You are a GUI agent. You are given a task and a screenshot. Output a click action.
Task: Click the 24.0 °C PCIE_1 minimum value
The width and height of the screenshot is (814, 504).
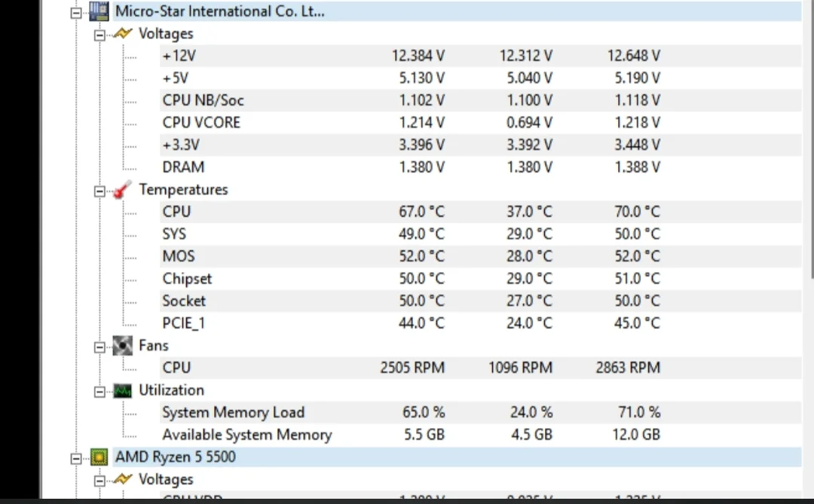530,323
